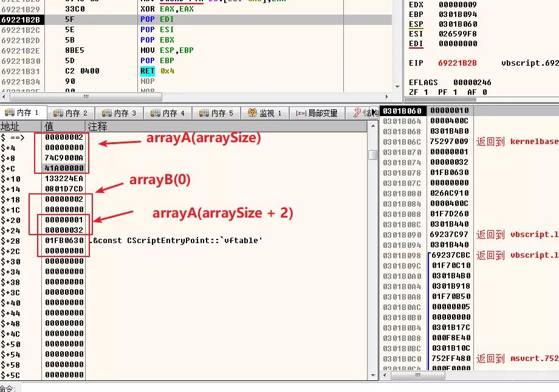Click the [x=] icon on 局部变量 tab
The image size is (559, 392).
click(301, 113)
